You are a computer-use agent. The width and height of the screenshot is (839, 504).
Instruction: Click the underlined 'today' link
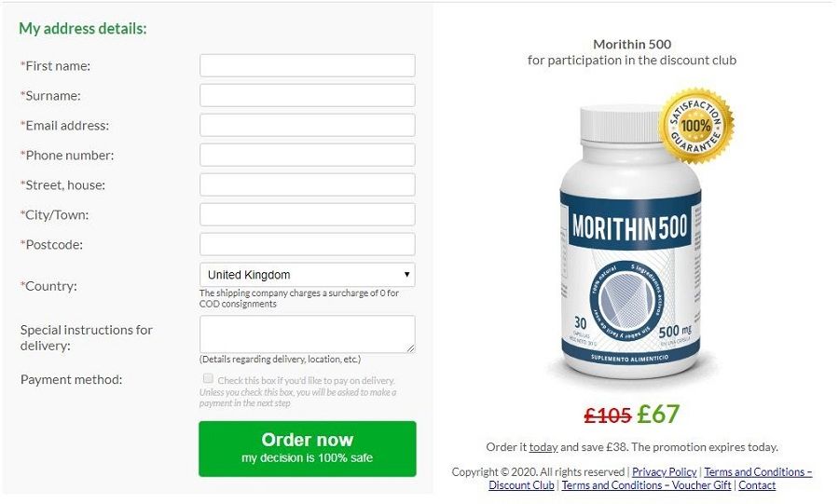click(x=543, y=447)
